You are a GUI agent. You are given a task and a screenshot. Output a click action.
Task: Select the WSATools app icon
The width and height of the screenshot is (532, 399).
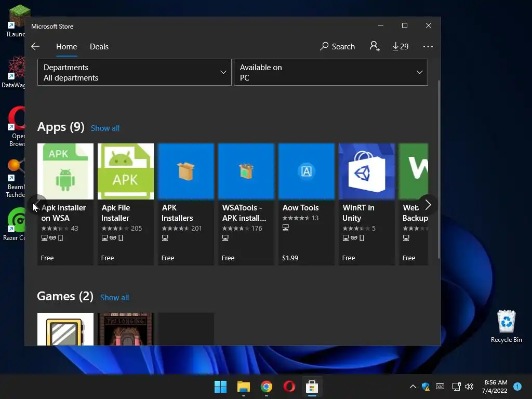(246, 171)
